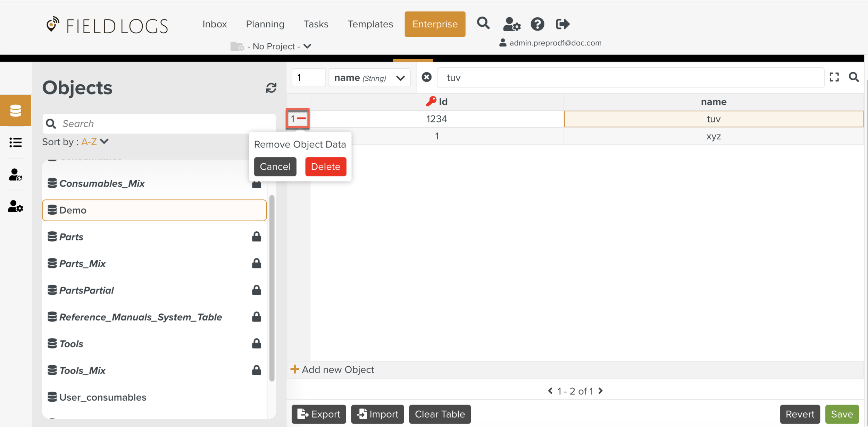This screenshot has height=427, width=868.
Task: Click the logout arrow icon
Action: coord(562,24)
